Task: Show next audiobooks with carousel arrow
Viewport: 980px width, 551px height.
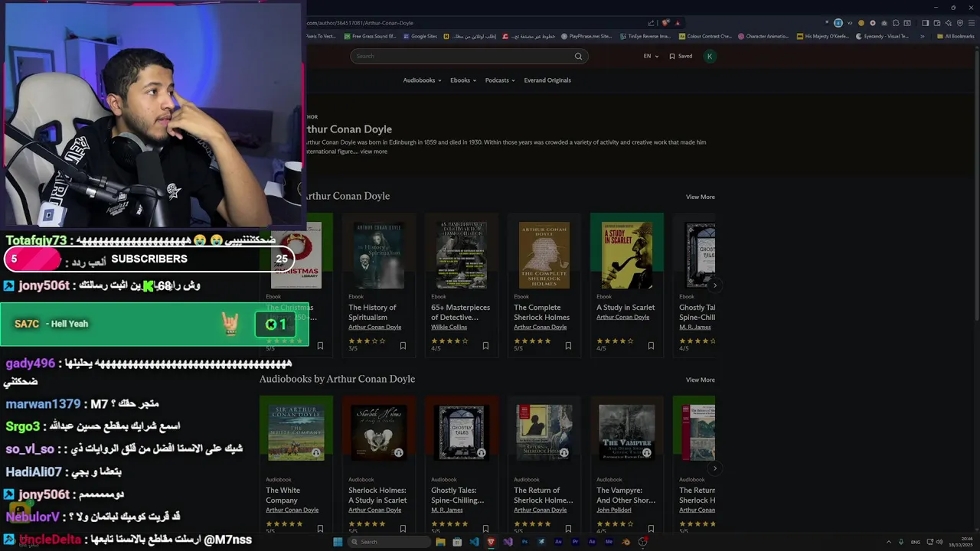Action: (714, 468)
